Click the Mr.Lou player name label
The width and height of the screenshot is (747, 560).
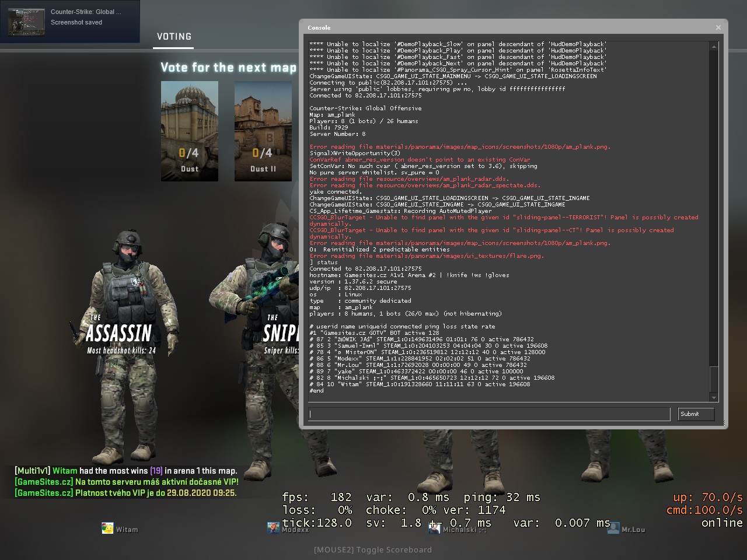(633, 530)
